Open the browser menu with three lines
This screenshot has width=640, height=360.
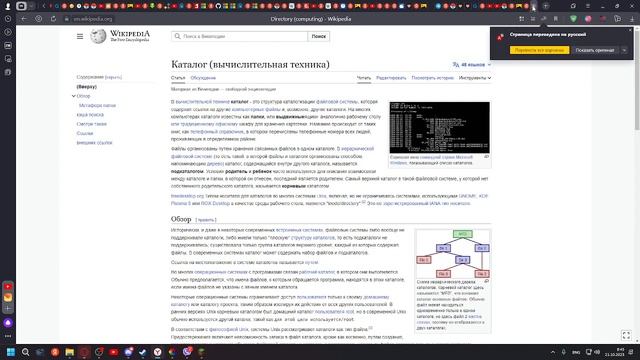click(x=588, y=6)
